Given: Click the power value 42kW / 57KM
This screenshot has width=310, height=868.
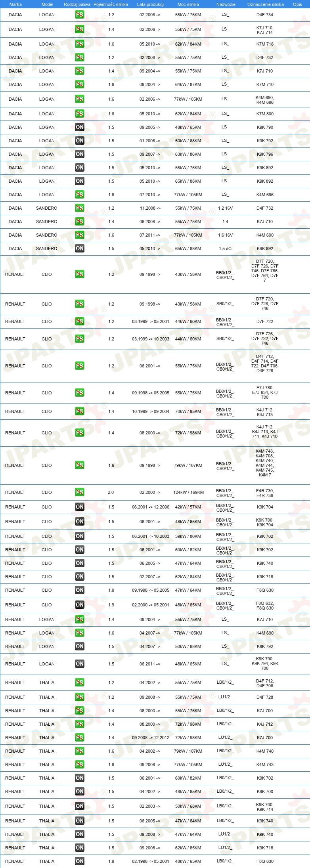Looking at the screenshot, I should tap(188, 507).
